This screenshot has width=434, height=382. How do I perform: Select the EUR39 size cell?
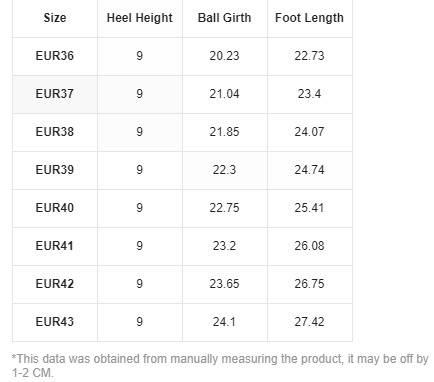[55, 170]
